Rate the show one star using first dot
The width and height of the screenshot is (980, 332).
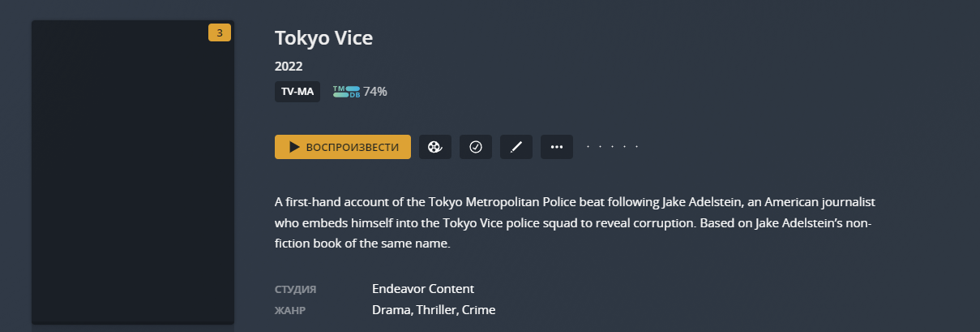pos(588,147)
